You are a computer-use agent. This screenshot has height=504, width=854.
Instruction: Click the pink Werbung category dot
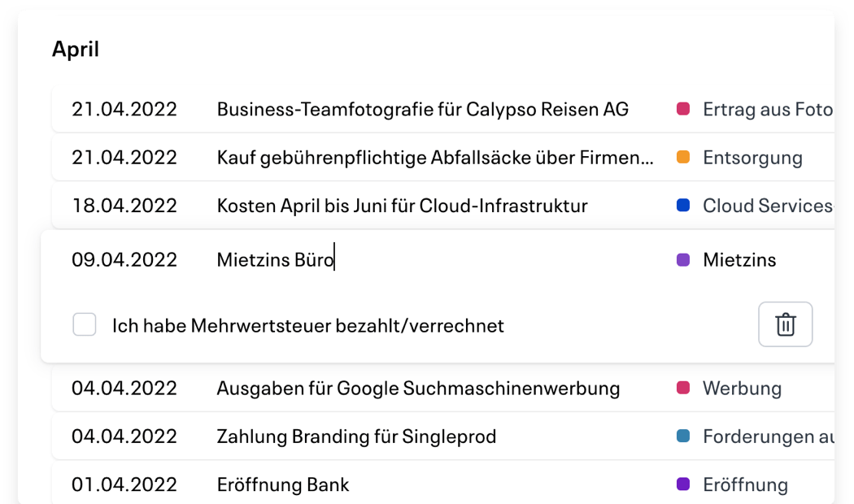683,388
